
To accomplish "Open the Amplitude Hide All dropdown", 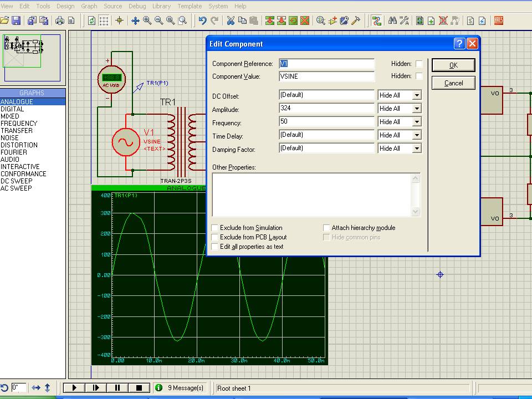I will click(x=417, y=109).
